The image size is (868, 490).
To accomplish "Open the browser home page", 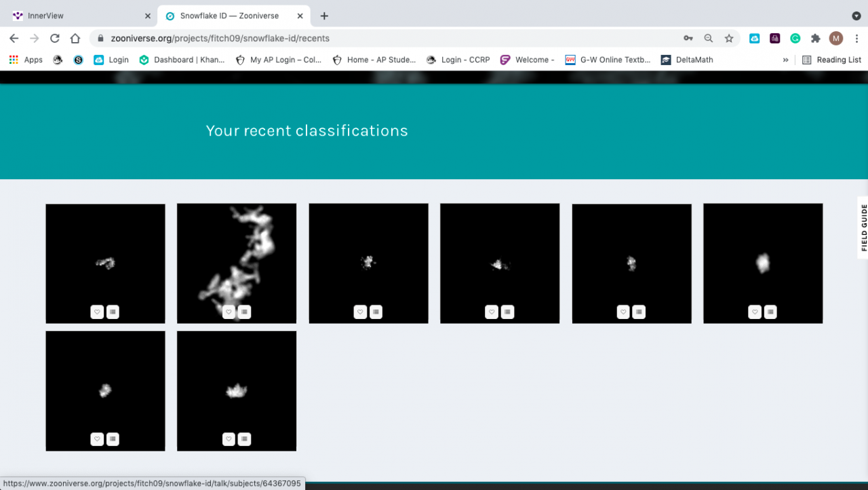I will pyautogui.click(x=75, y=39).
